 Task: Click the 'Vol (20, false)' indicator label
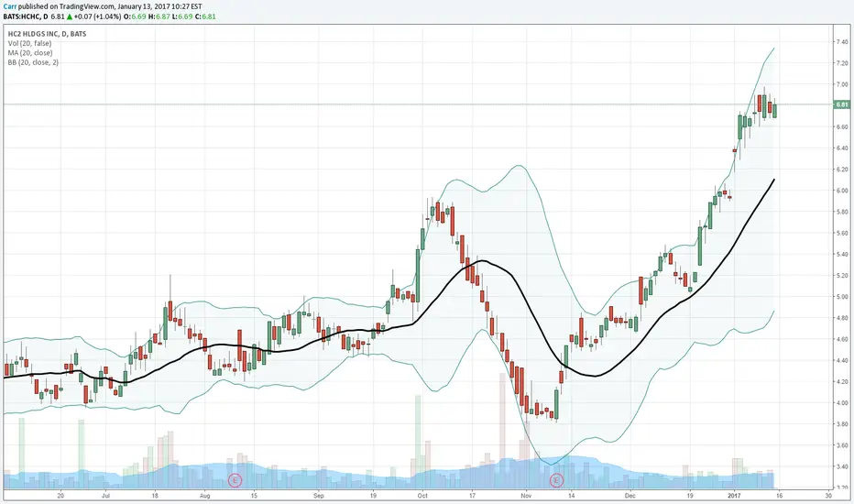pyautogui.click(x=29, y=43)
